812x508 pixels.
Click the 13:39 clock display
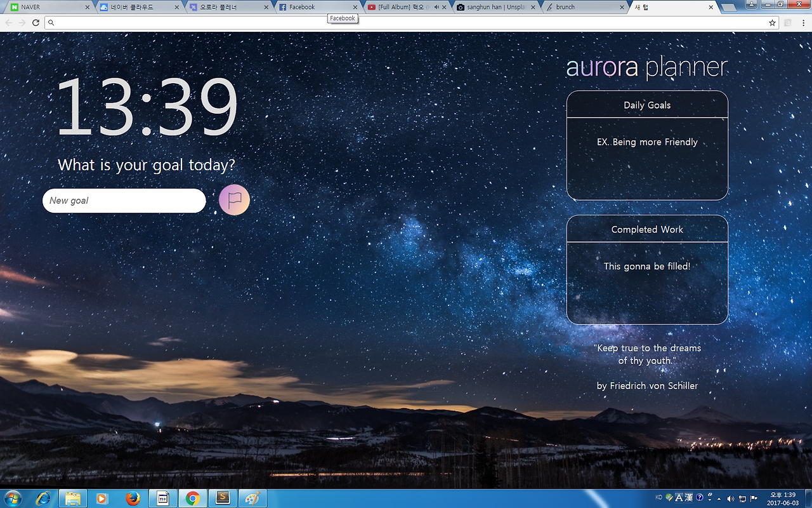click(147, 108)
